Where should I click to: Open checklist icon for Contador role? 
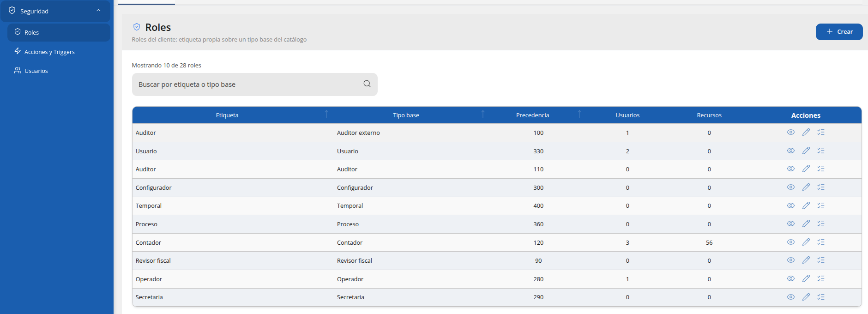click(821, 242)
